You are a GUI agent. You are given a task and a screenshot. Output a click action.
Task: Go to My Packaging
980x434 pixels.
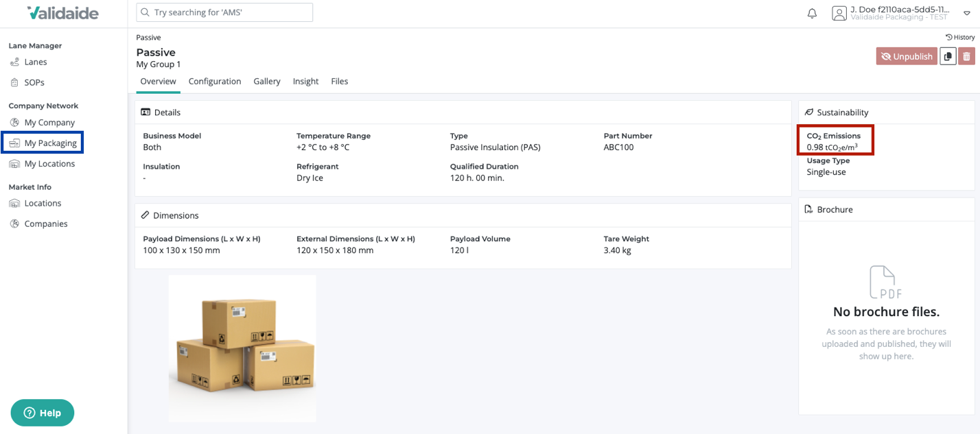tap(51, 143)
